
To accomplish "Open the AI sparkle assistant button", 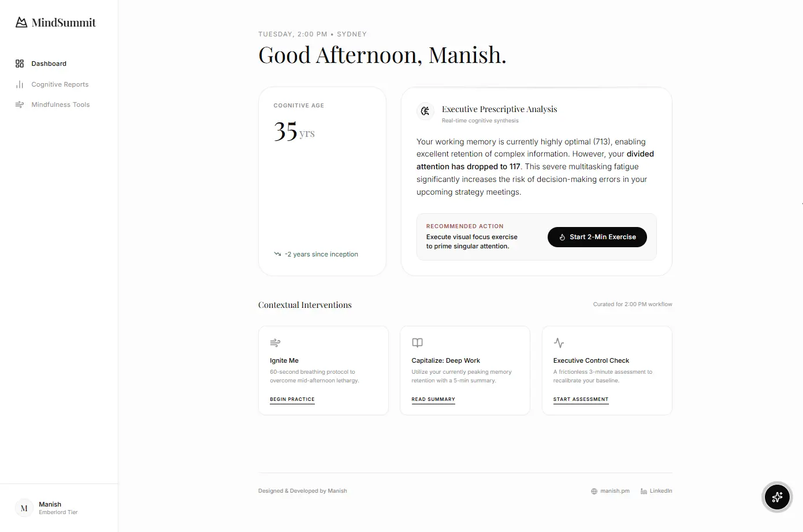I will tap(776, 497).
